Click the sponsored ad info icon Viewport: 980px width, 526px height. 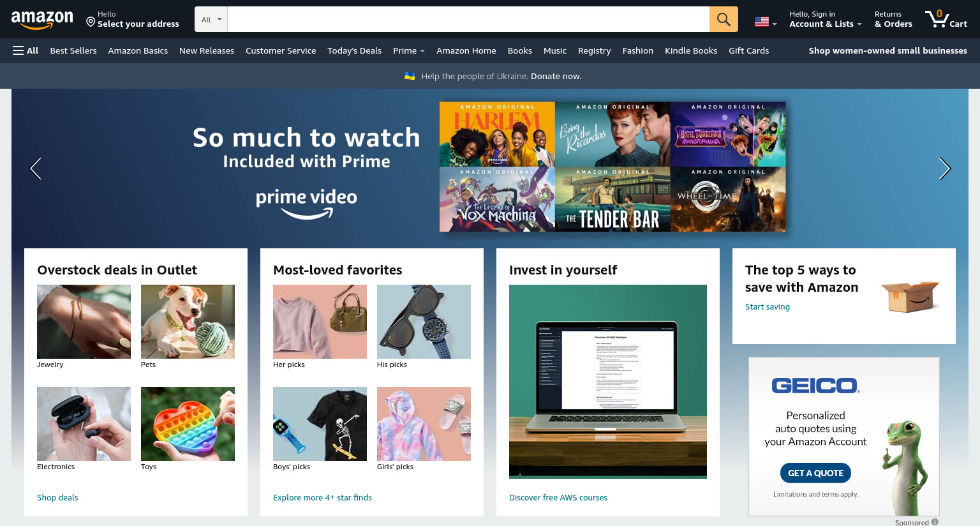tap(935, 522)
